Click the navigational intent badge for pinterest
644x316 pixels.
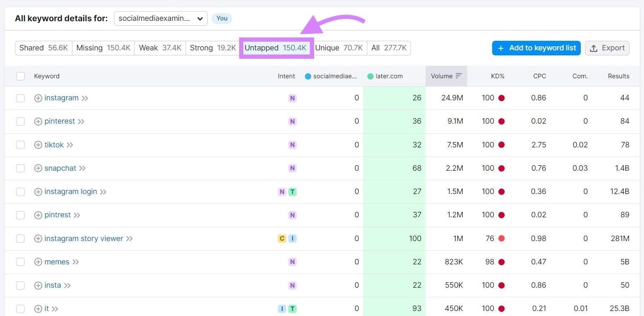[292, 121]
